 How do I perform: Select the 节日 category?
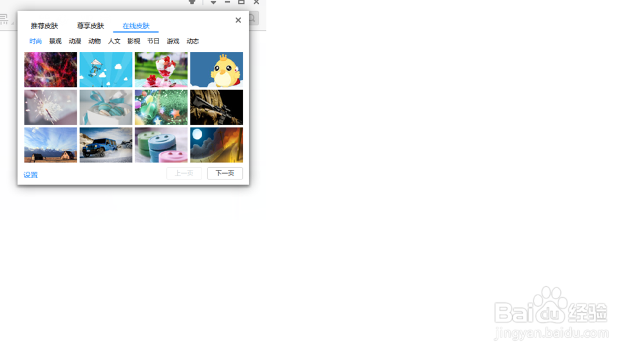153,41
